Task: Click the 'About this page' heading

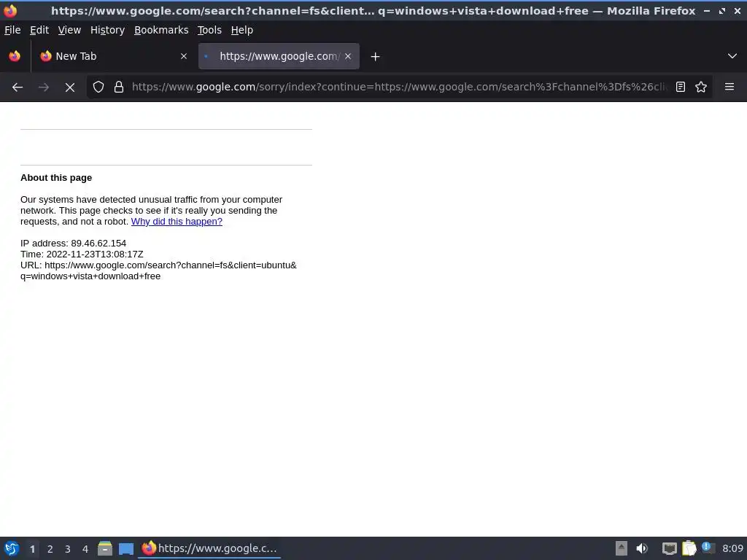Action: click(x=56, y=178)
